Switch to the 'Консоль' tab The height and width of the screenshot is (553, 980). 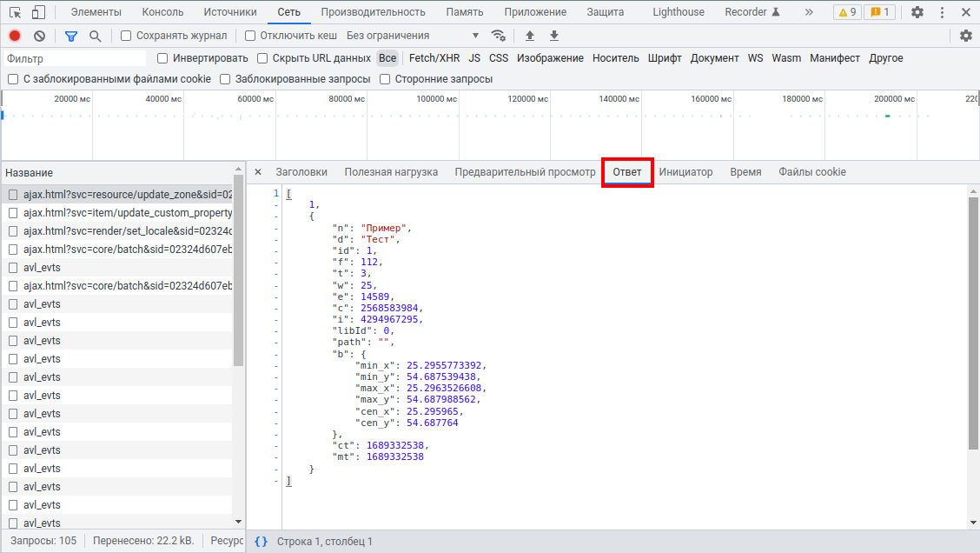[x=162, y=12]
